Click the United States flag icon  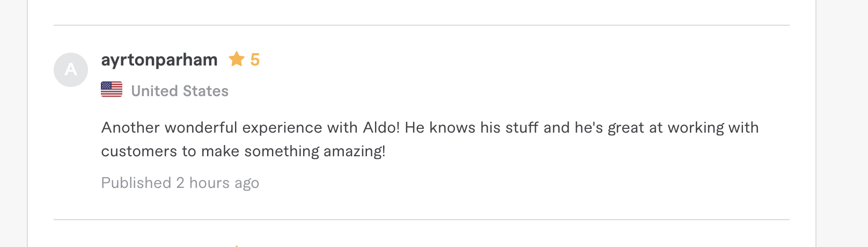(112, 90)
